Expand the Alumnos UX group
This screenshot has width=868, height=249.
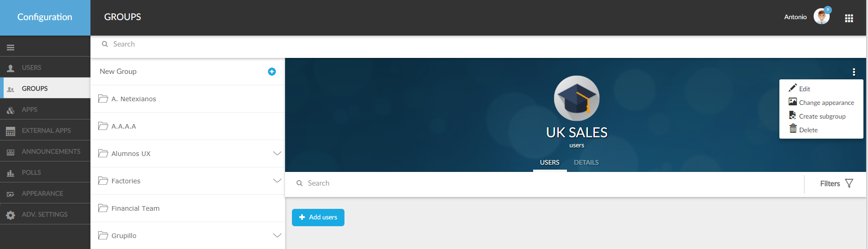[x=277, y=154]
